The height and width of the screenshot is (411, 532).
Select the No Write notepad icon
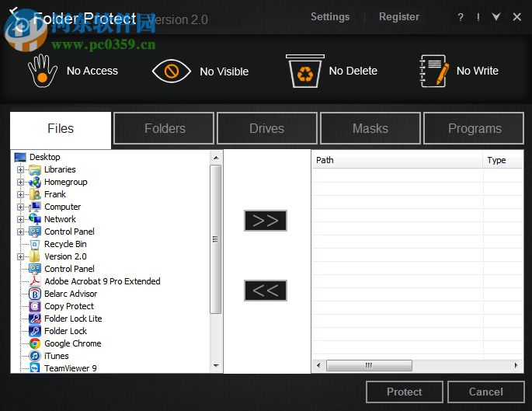coord(435,71)
